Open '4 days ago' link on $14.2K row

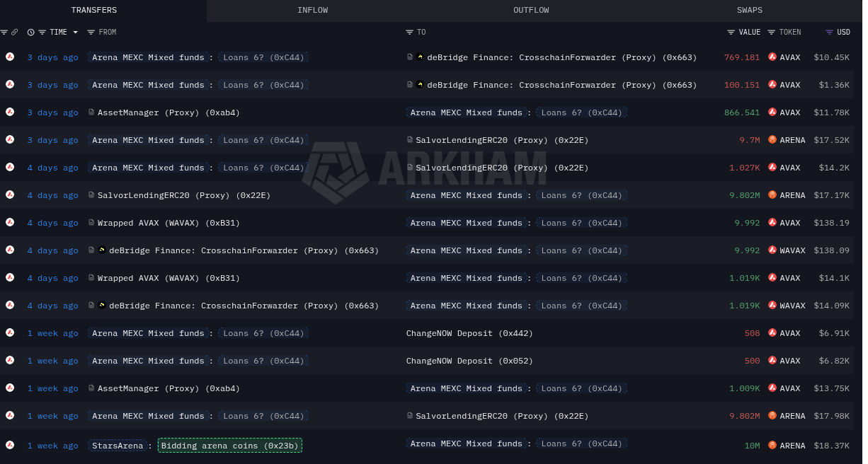[53, 168]
